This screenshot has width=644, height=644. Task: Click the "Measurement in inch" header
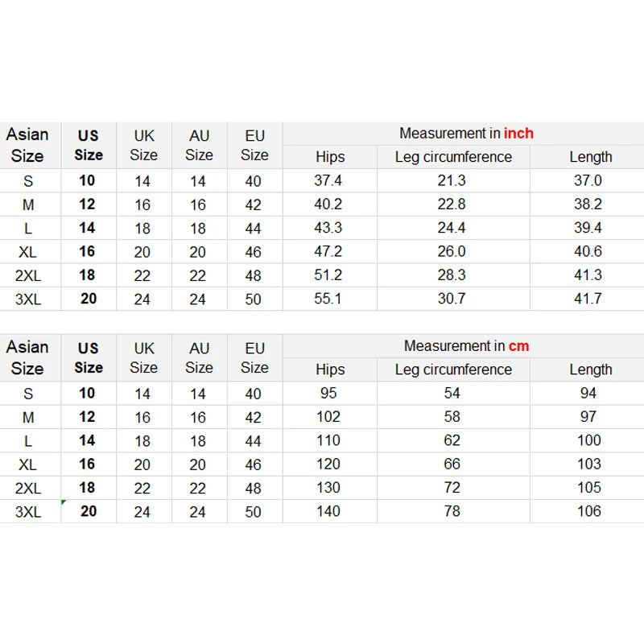pyautogui.click(x=466, y=134)
